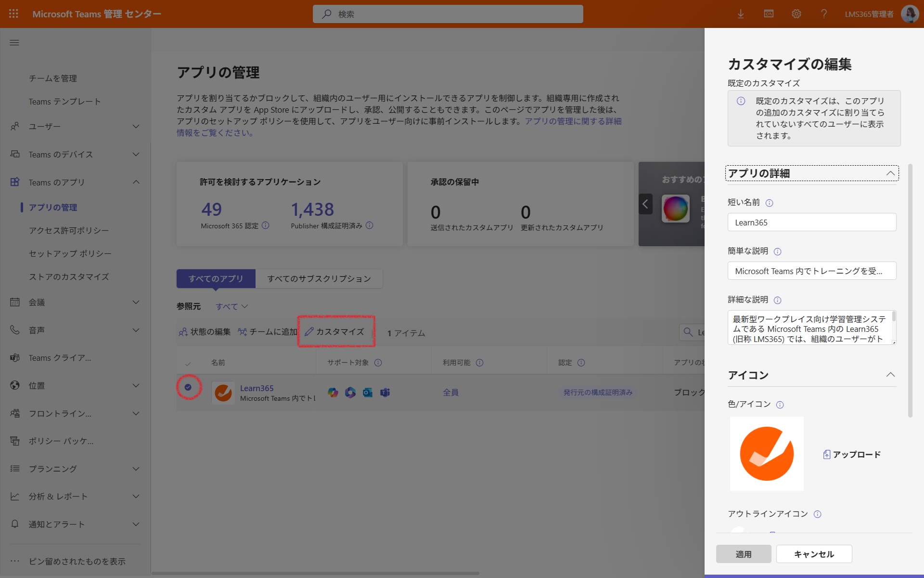This screenshot has height=578, width=924.
Task: Open チームを管理 in sidebar
Action: click(53, 79)
